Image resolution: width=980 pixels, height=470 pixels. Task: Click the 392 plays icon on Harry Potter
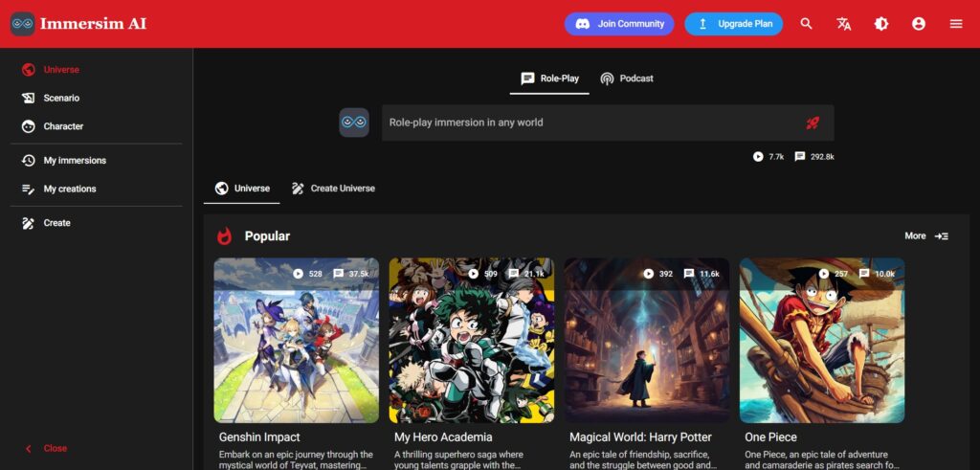649,274
